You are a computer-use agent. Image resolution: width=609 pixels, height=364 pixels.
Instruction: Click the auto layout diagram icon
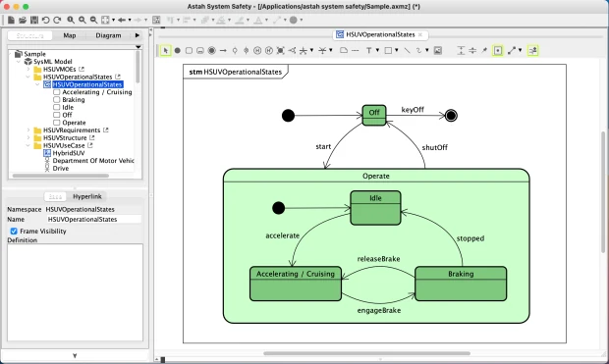click(x=156, y=20)
